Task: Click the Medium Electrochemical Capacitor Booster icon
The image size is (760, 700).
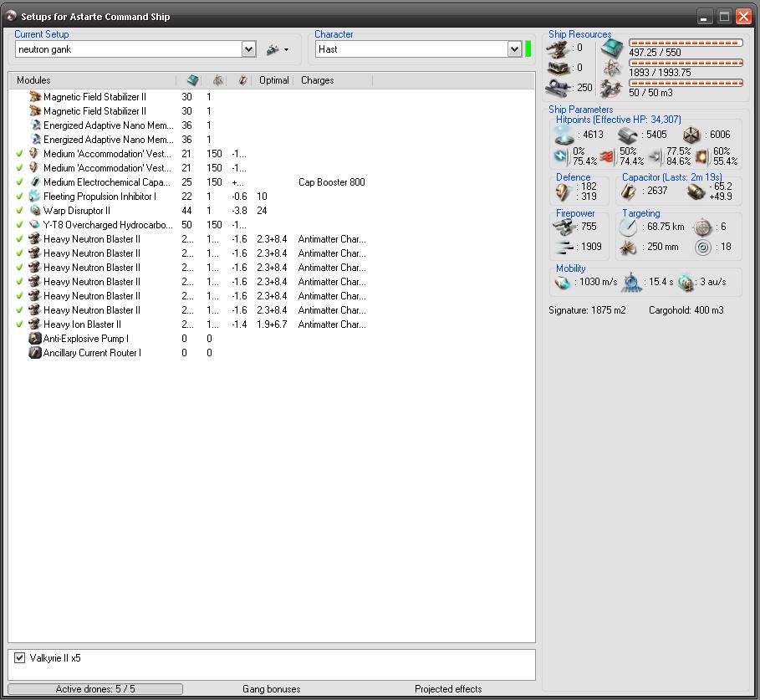Action: [34, 182]
